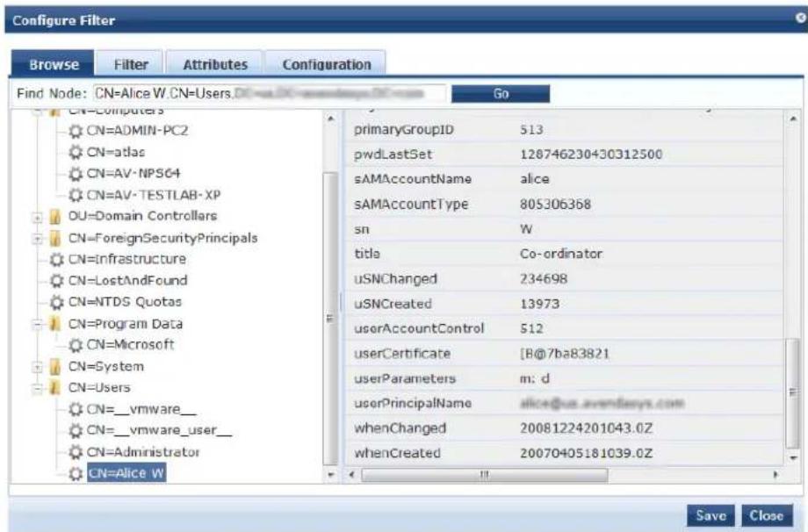The image size is (808, 532).
Task: Click the gear icon beside CN=AV-TESTLAB-XP
Action: coord(76,195)
